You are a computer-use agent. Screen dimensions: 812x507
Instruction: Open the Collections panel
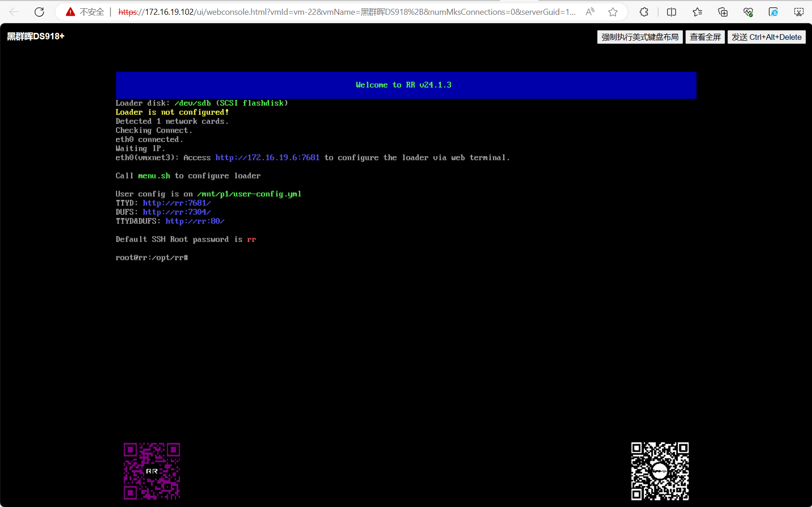(x=723, y=12)
